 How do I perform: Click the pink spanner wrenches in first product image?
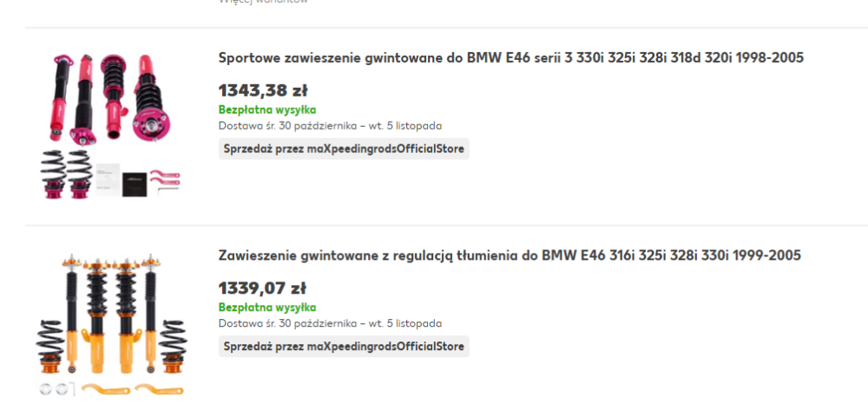coord(165,179)
